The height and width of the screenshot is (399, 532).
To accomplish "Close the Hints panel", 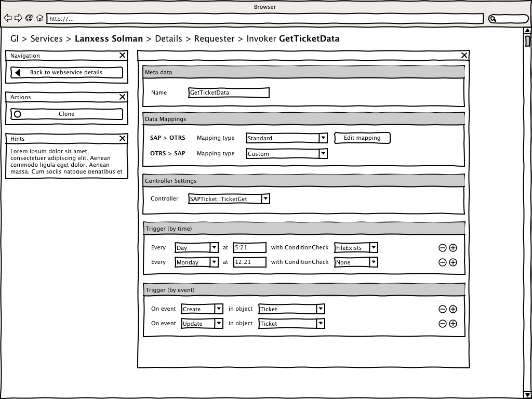I will tap(123, 139).
